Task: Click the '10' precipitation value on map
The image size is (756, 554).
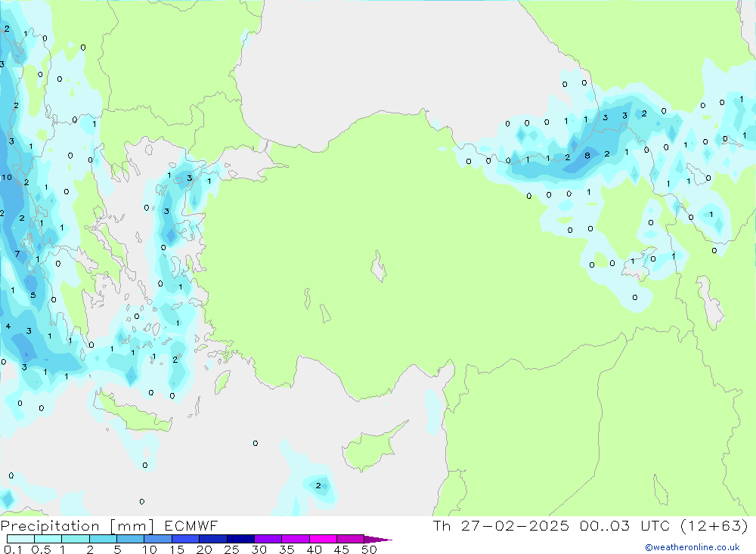Action: 7,178
